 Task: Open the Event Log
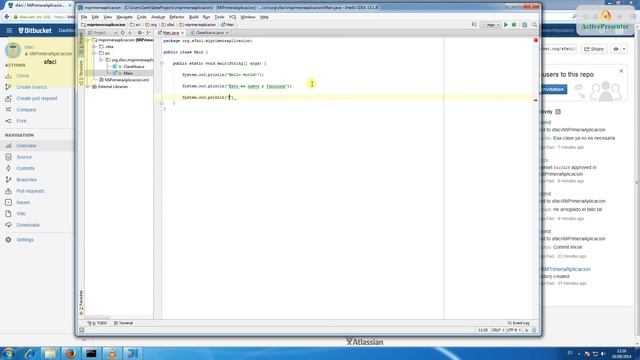[518, 323]
